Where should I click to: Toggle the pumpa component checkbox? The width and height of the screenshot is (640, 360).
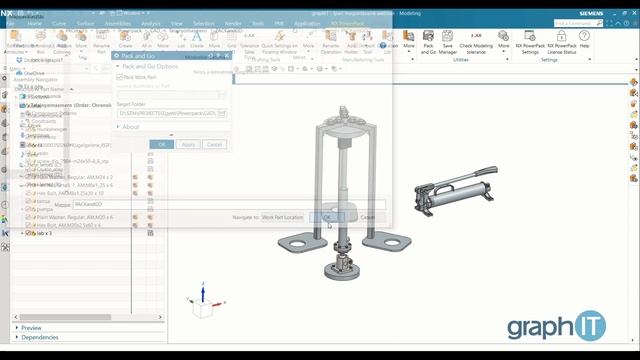(28, 209)
